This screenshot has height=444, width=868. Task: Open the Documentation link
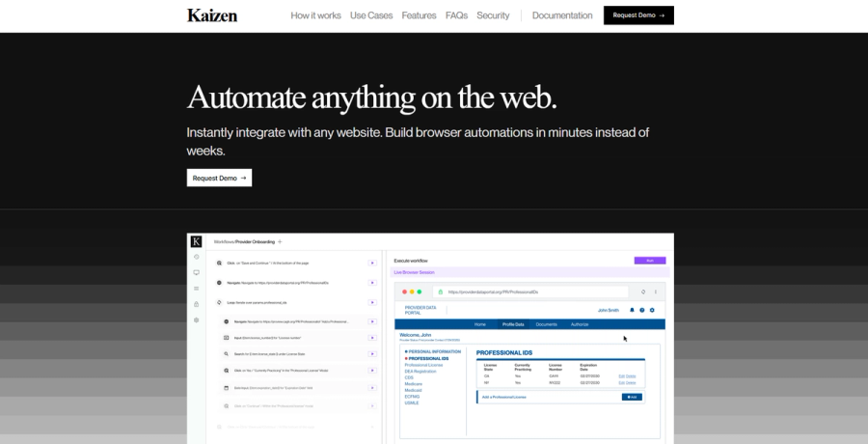(562, 15)
